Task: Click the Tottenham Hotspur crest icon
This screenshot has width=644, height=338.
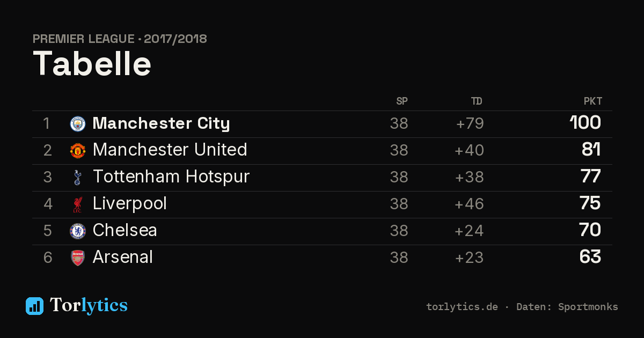Action: tap(78, 178)
